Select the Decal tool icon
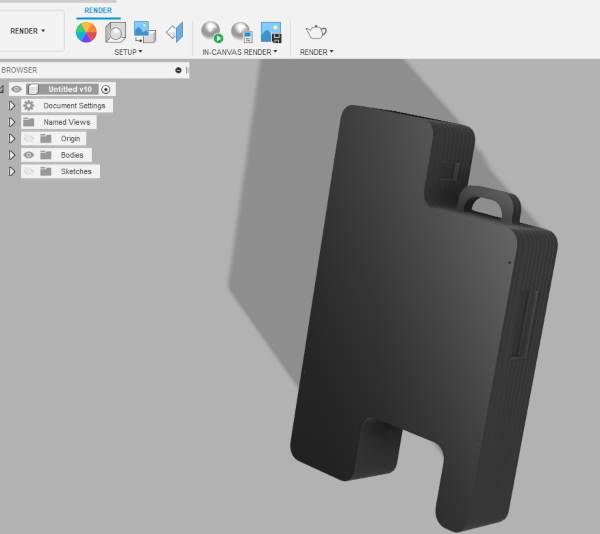The width and height of the screenshot is (600, 534). click(x=145, y=32)
